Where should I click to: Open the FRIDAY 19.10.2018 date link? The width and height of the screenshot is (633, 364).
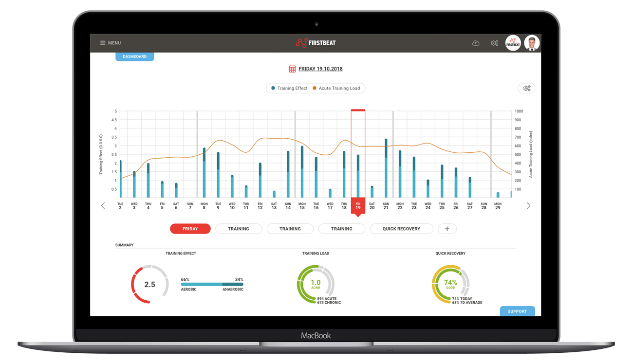click(320, 69)
